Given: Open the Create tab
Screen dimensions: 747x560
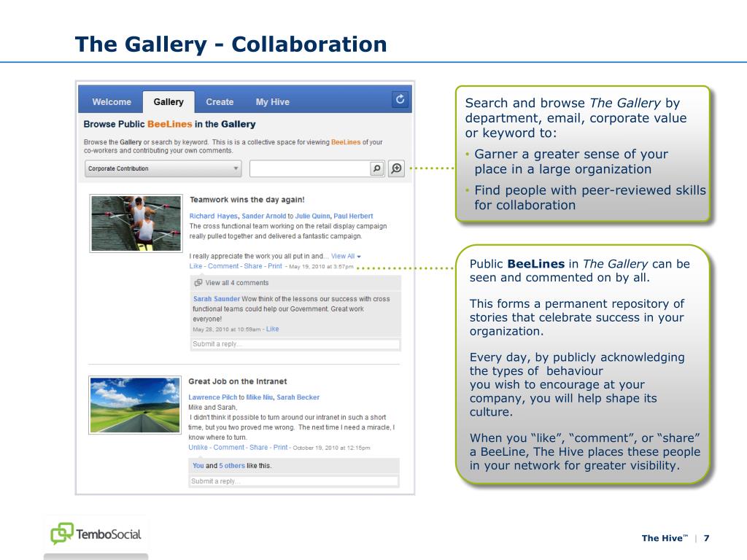Looking at the screenshot, I should tap(220, 102).
